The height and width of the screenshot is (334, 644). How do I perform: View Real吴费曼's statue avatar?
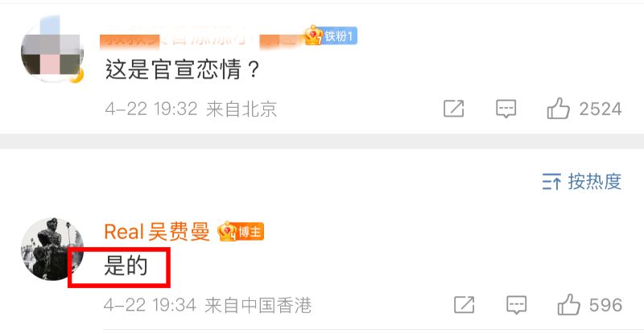52,249
